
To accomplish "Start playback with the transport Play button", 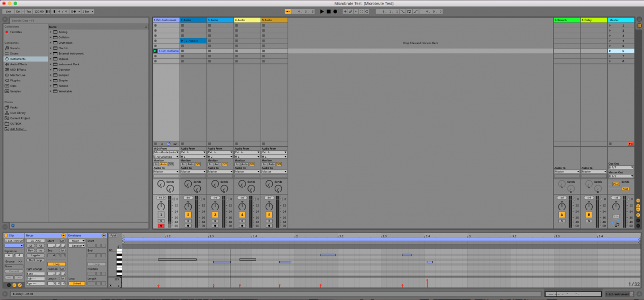I will [x=322, y=11].
